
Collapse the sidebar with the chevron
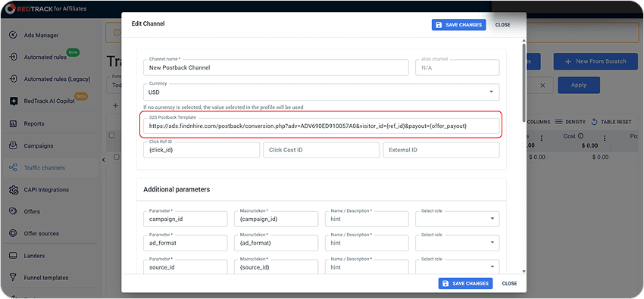(104, 160)
